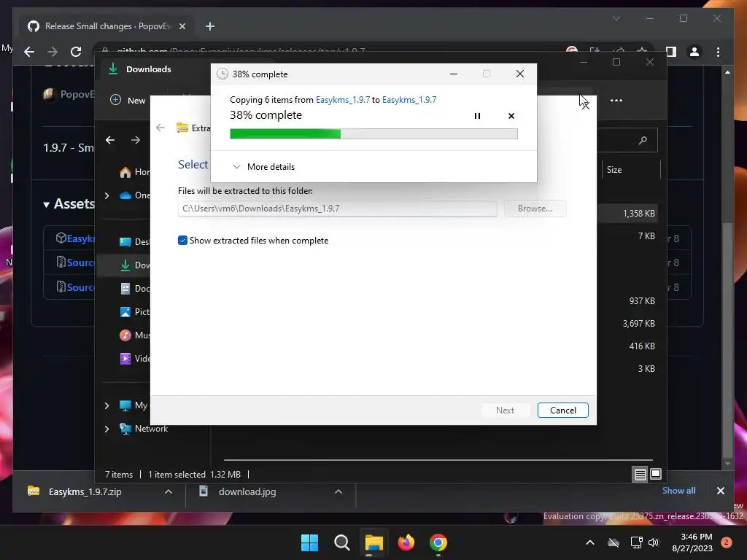
Task: Open Chrome three-dot menu
Action: 718,52
